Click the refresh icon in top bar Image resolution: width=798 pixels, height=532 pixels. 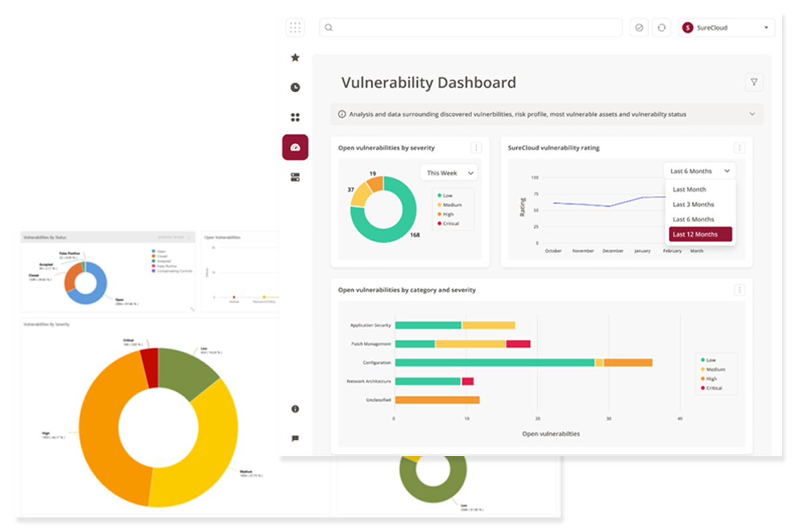[661, 28]
